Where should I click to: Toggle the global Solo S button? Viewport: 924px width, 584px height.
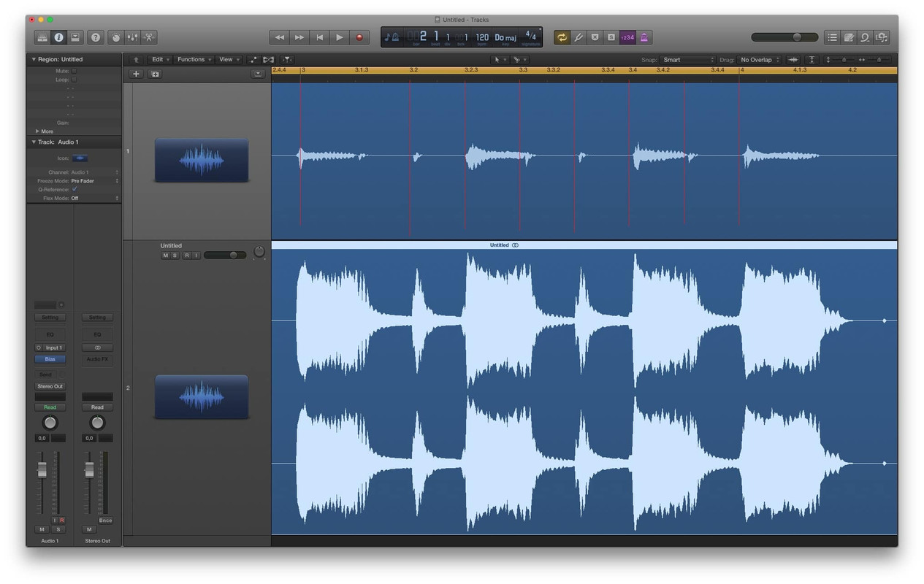click(611, 37)
